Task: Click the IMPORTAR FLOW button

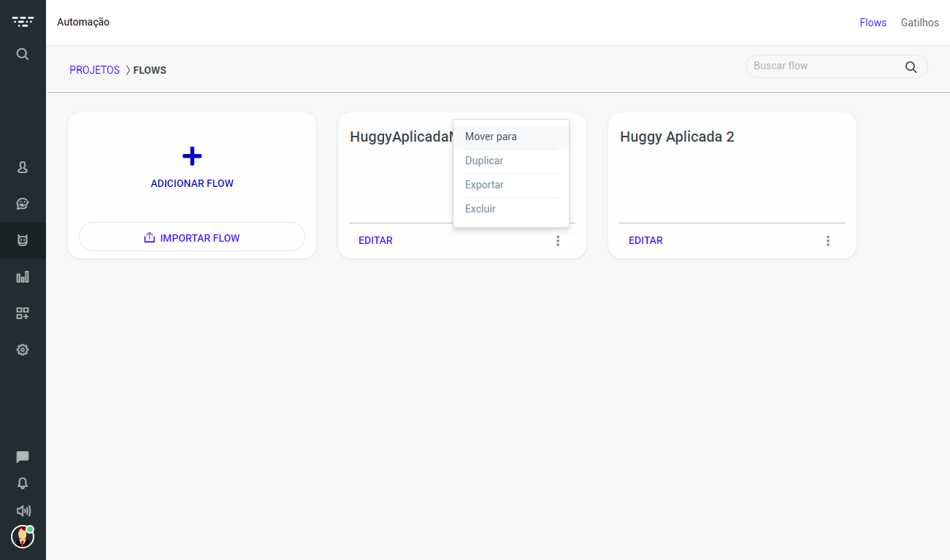Action: click(192, 237)
